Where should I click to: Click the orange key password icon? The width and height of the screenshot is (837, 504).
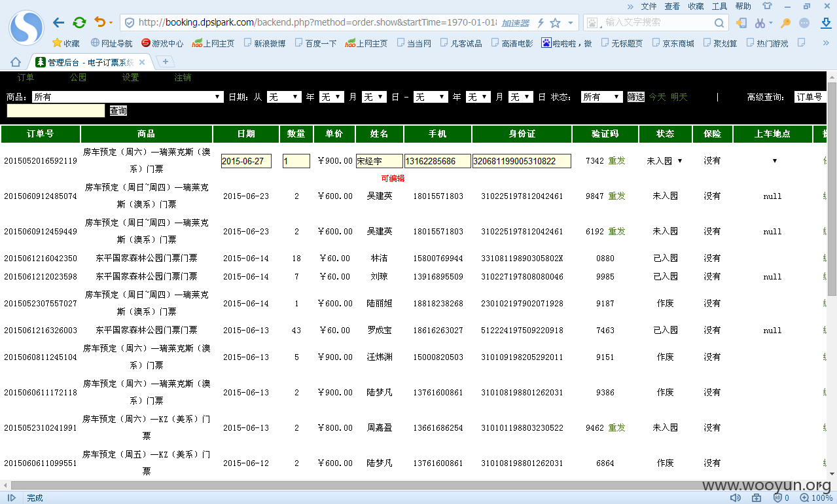(x=786, y=23)
